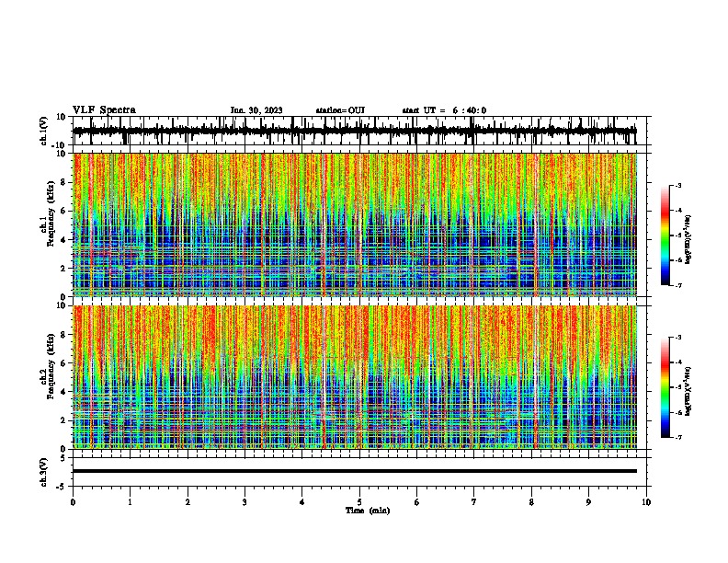Viewport: 728px width, 563px height.
Task: Click the station name label in the header
Action: (340, 110)
